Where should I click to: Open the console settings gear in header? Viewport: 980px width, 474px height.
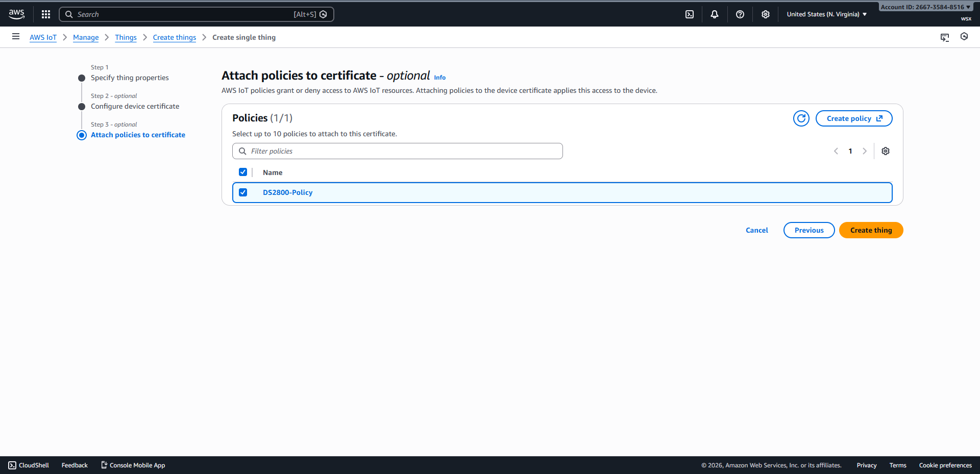coord(766,14)
